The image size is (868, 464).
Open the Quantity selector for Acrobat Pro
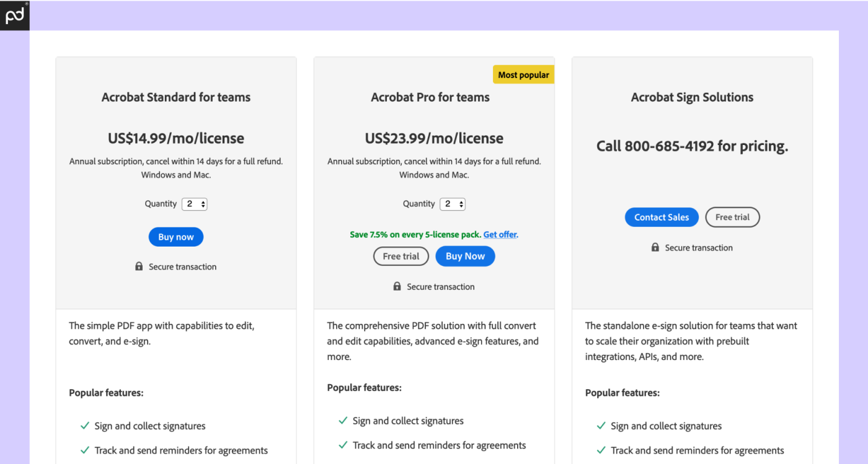pyautogui.click(x=453, y=204)
